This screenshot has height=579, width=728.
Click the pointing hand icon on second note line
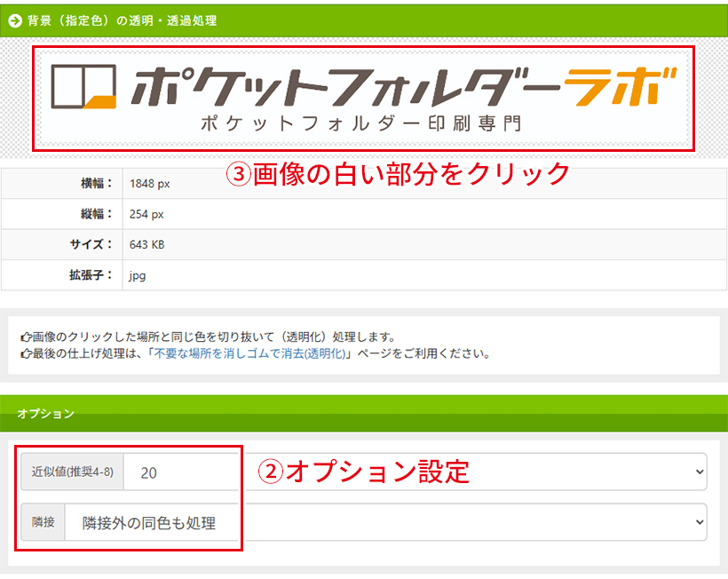pos(25,353)
